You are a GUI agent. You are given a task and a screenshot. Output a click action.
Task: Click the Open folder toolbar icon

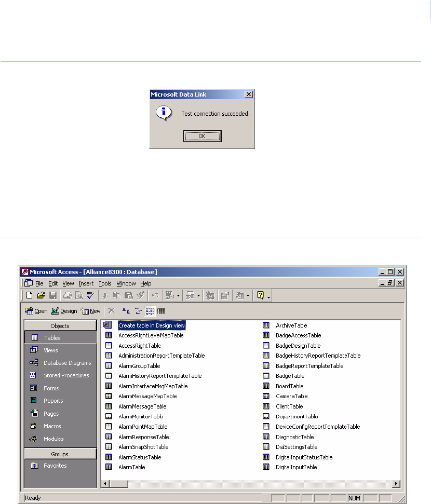[x=41, y=295]
